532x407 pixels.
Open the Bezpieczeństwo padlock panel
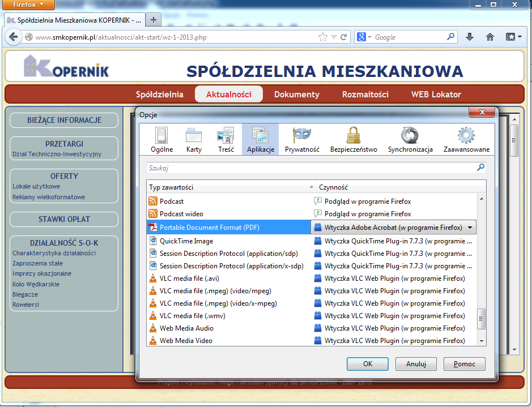(x=354, y=140)
